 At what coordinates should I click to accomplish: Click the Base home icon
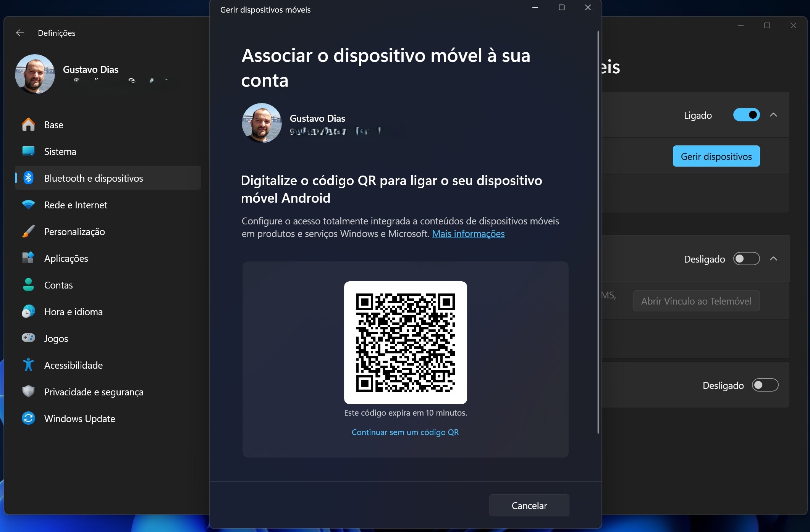pyautogui.click(x=28, y=125)
